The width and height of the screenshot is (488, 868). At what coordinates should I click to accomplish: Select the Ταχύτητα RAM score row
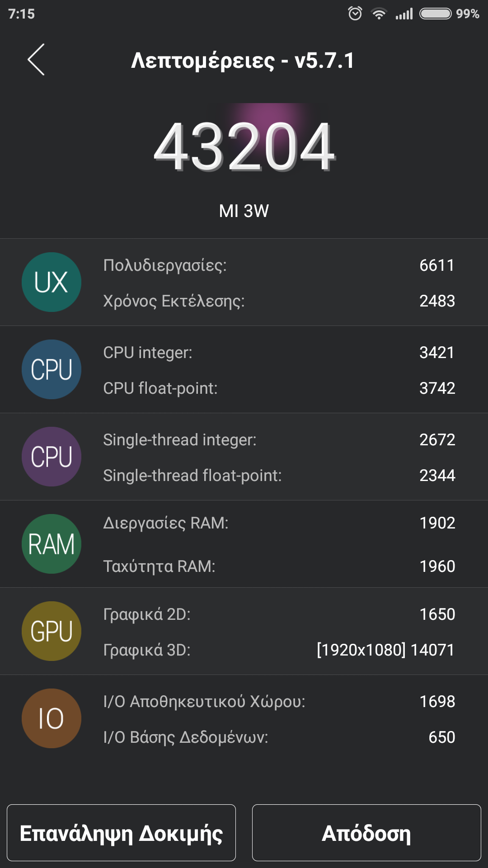pyautogui.click(x=278, y=566)
